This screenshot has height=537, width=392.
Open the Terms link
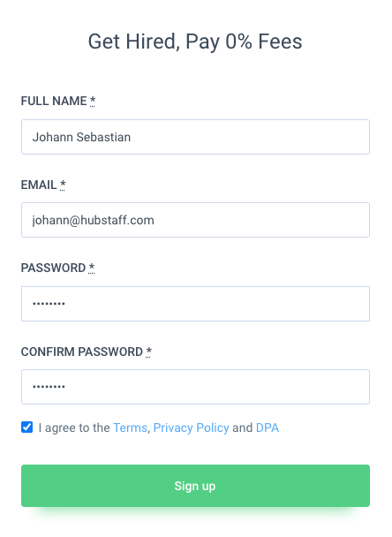pos(130,427)
